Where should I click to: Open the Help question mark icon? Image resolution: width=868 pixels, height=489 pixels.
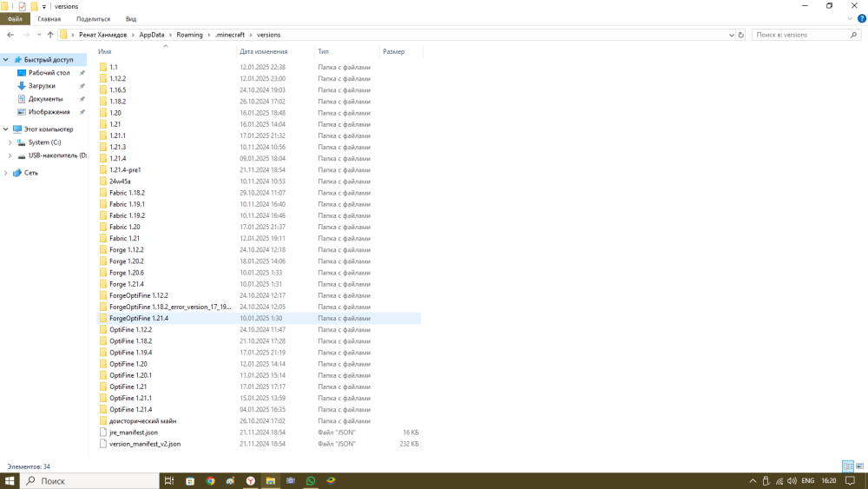click(861, 19)
